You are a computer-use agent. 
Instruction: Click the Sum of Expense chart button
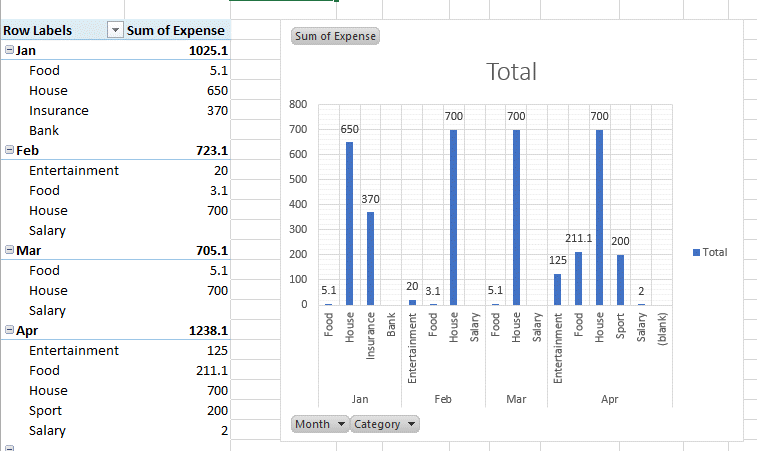(335, 37)
